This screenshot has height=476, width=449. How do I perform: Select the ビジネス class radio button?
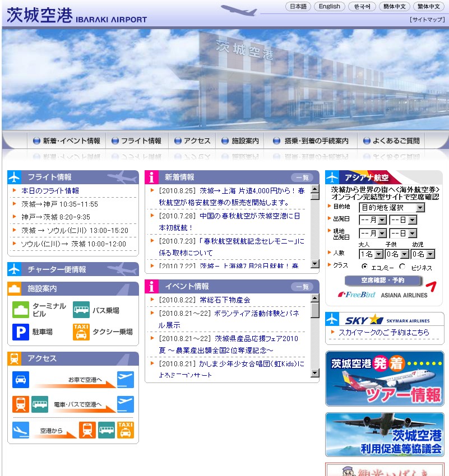[402, 267]
